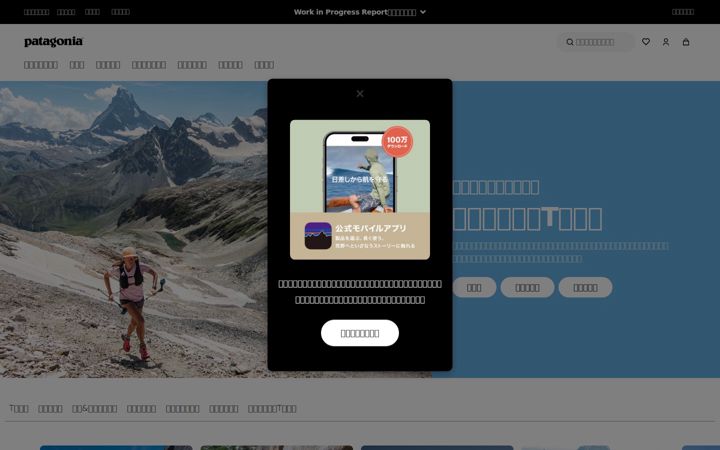Image resolution: width=720 pixels, height=450 pixels.
Task: Click the white pill button in popup
Action: click(360, 333)
